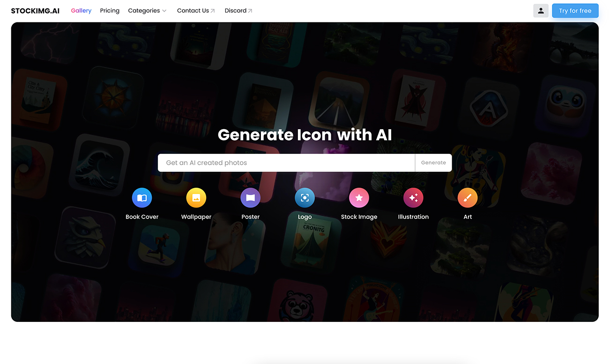Click the Generate button
Viewport: 609px width, 364px height.
[433, 163]
